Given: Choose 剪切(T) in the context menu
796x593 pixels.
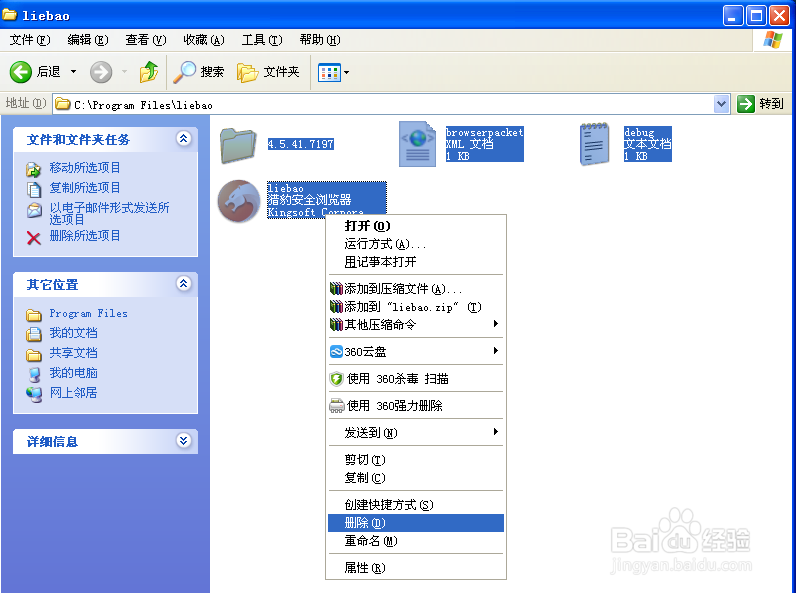Looking at the screenshot, I should pyautogui.click(x=416, y=460).
